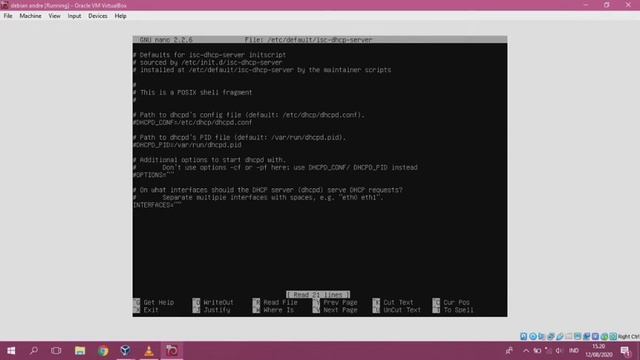The height and width of the screenshot is (360, 640).
Task: Open the People icon in system tray
Action: point(509,351)
